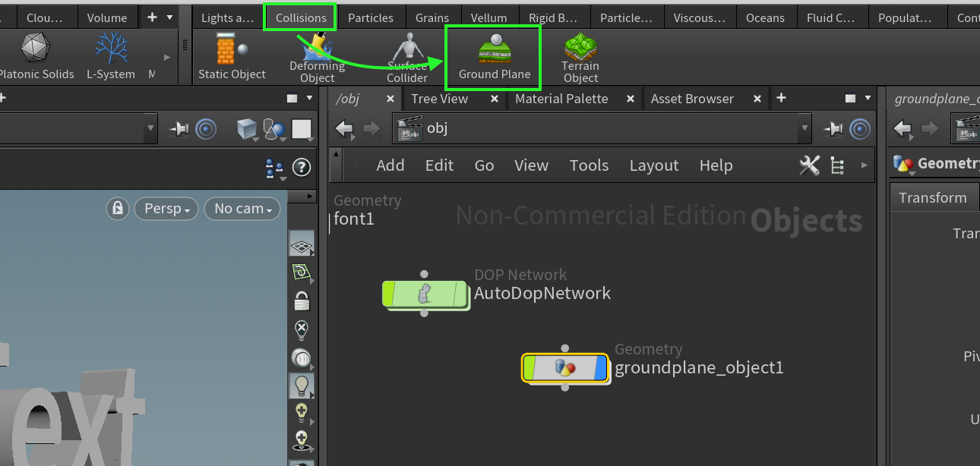Toggle display flag on groundplane_object1 node
The image size is (980, 466).
coord(599,368)
